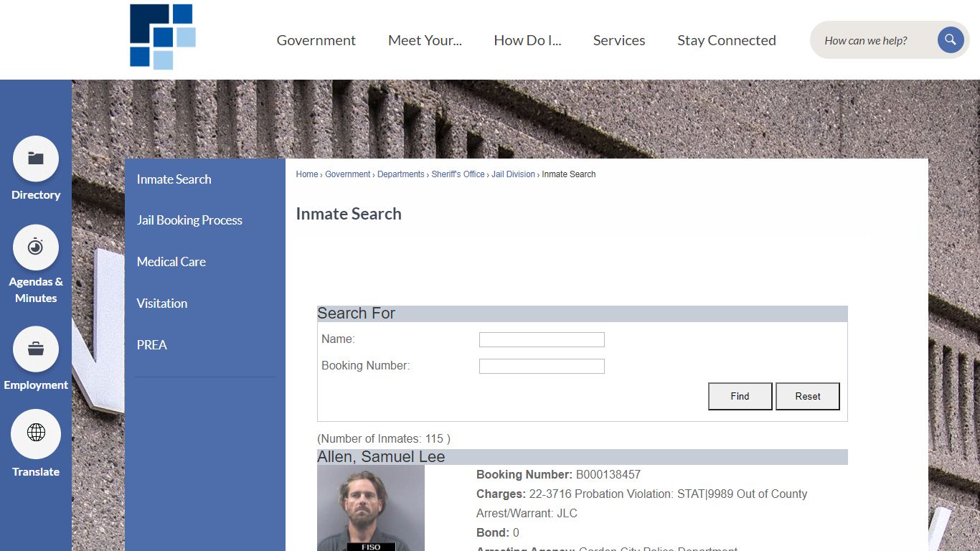The image size is (980, 551).
Task: Focus the How can we help search box
Action: 875,40
